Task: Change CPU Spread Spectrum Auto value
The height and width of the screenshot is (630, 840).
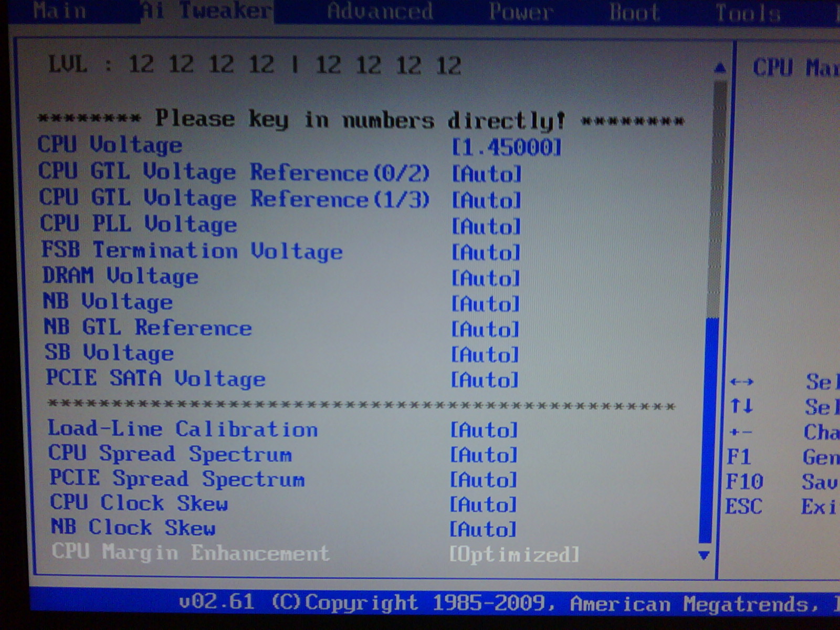Action: (484, 455)
